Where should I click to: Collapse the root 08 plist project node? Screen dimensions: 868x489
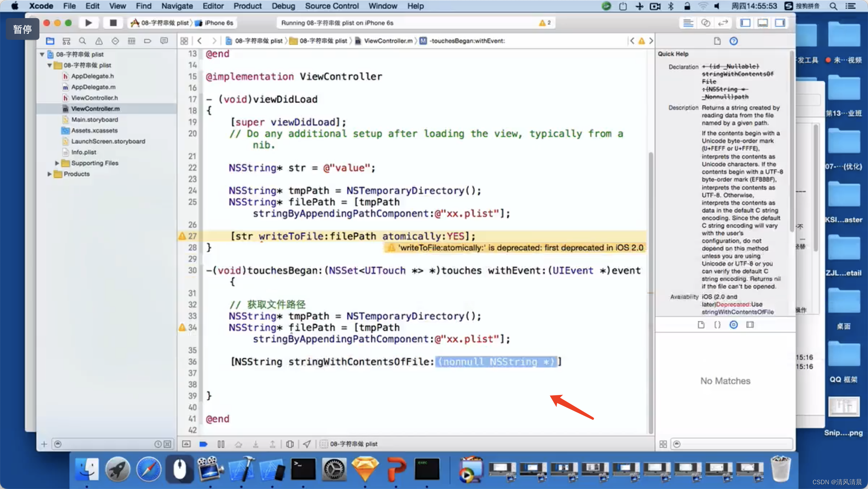pos(42,54)
